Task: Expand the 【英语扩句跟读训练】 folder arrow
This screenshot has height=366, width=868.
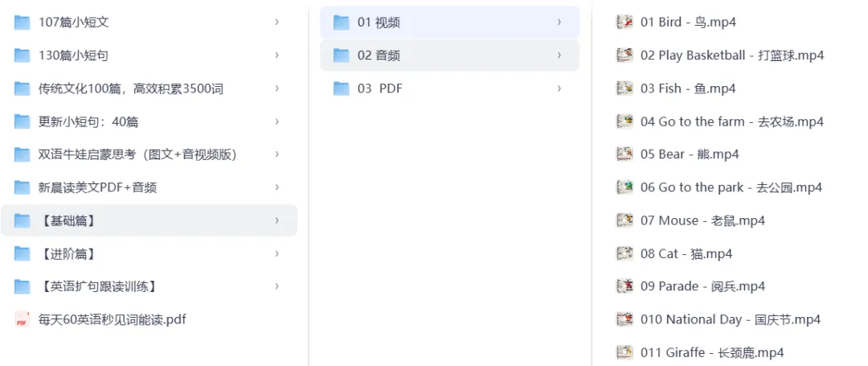Action: tap(277, 286)
